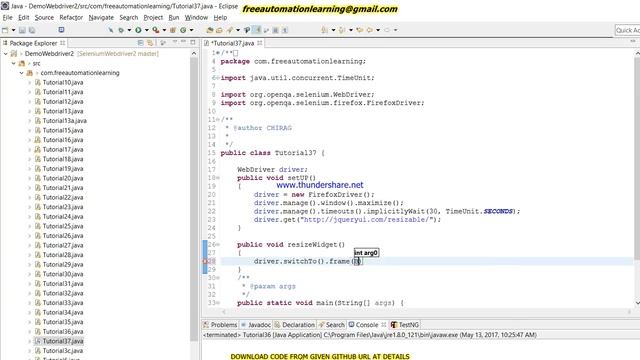Open the Search toolbar dropdown arrow
Image resolution: width=640 pixels, height=360 pixels.
click(x=238, y=30)
